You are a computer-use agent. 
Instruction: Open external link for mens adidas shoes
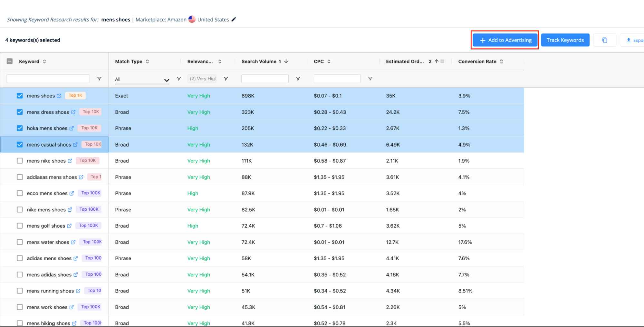(76, 275)
